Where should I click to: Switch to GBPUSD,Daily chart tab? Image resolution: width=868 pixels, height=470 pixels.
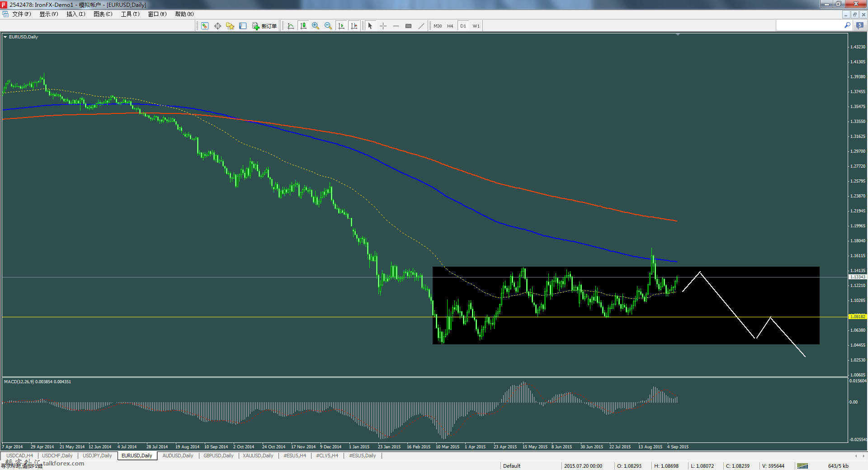pos(218,456)
